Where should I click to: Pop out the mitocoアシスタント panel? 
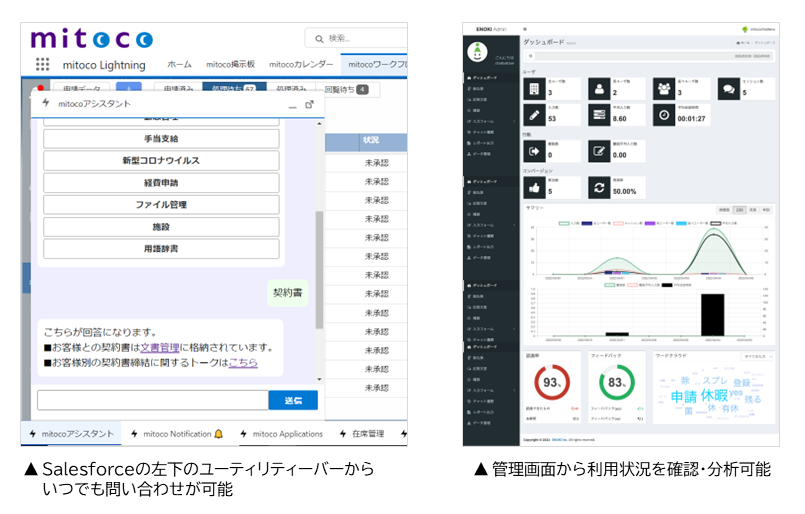tap(309, 104)
